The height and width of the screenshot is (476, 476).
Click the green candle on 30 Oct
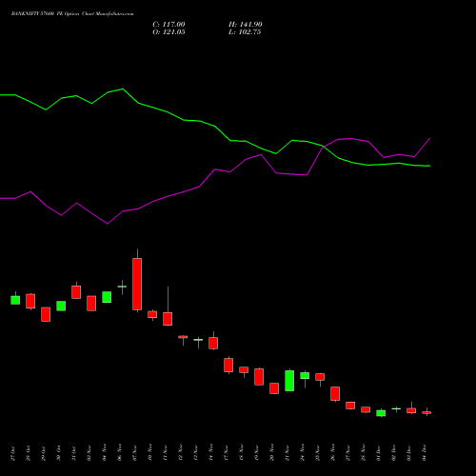point(61,306)
